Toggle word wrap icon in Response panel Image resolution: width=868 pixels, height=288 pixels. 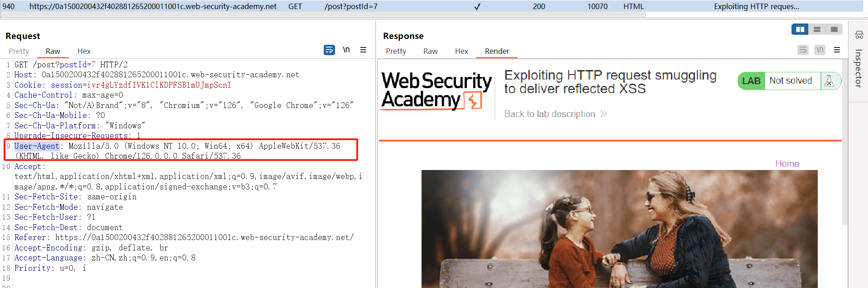click(803, 50)
